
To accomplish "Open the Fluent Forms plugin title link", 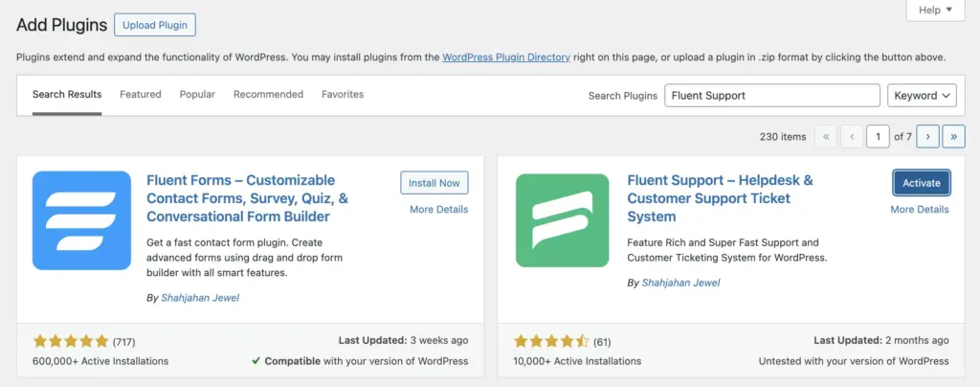I will 248,198.
